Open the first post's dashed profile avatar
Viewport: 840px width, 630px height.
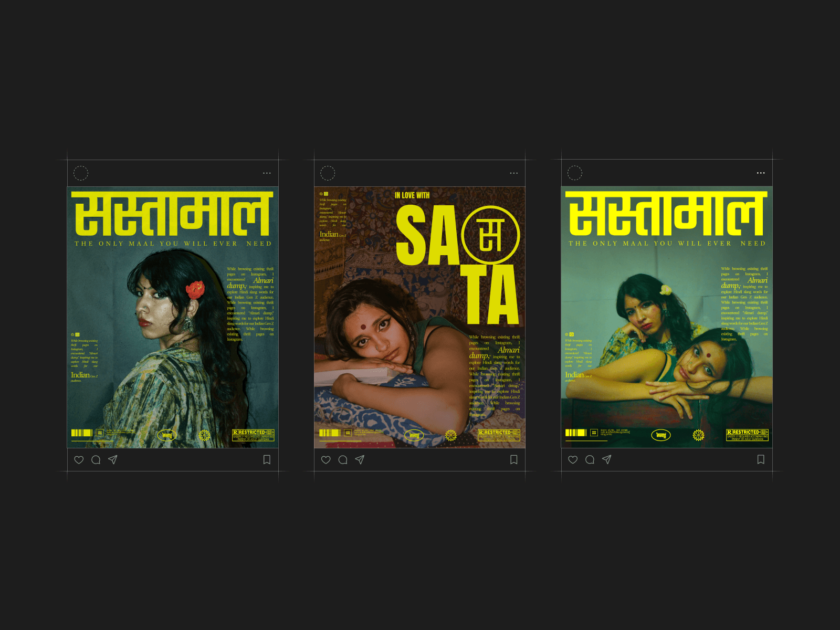[x=81, y=173]
